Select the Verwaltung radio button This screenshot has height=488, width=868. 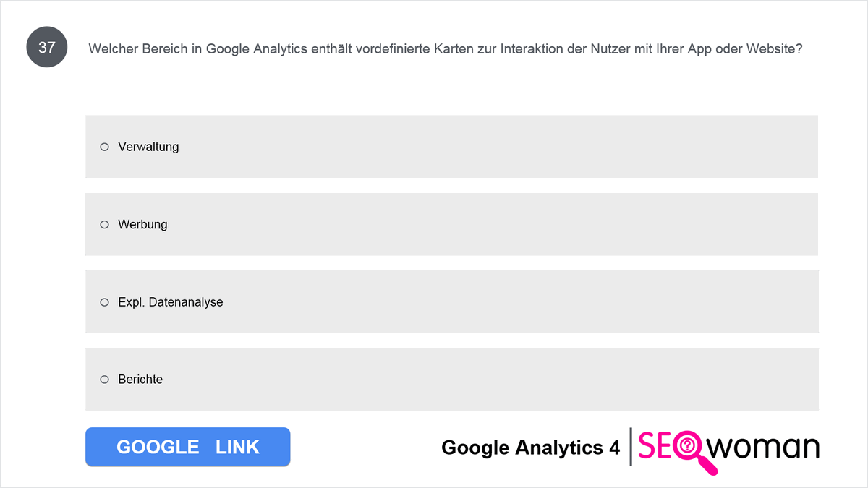point(104,147)
